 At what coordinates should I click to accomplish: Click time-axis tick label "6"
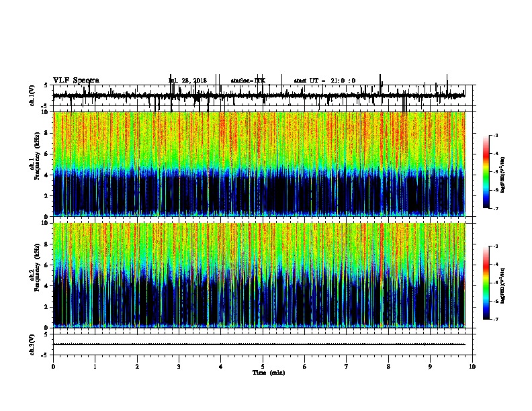305,367
